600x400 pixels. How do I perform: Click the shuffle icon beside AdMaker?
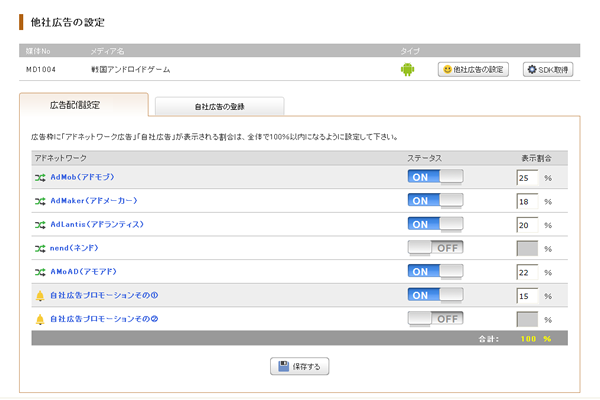pos(40,200)
